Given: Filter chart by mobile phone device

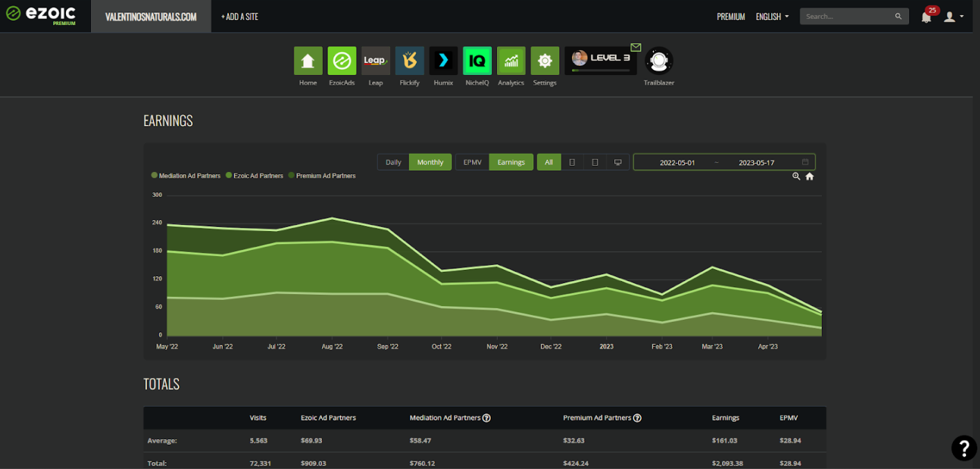Looking at the screenshot, I should 572,162.
